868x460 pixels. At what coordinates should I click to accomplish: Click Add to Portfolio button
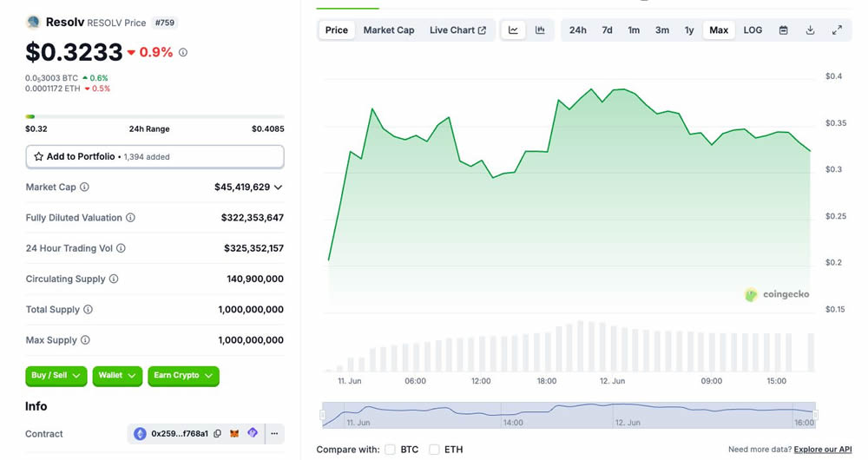tap(155, 157)
